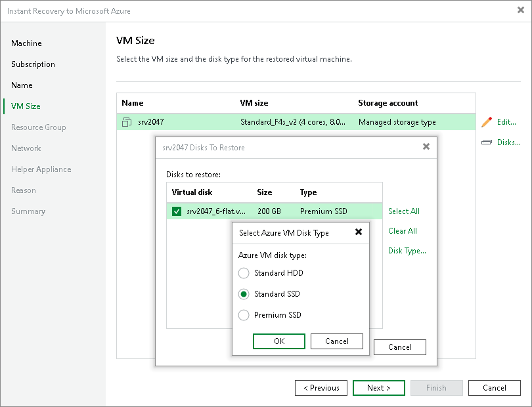Go to the Name wizard step
This screenshot has height=407, width=532.
[22, 85]
